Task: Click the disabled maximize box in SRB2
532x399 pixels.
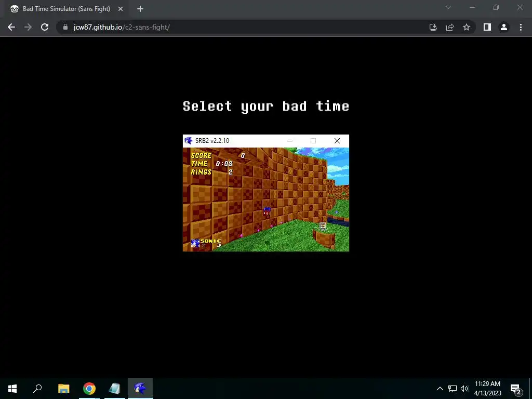Action: point(313,141)
